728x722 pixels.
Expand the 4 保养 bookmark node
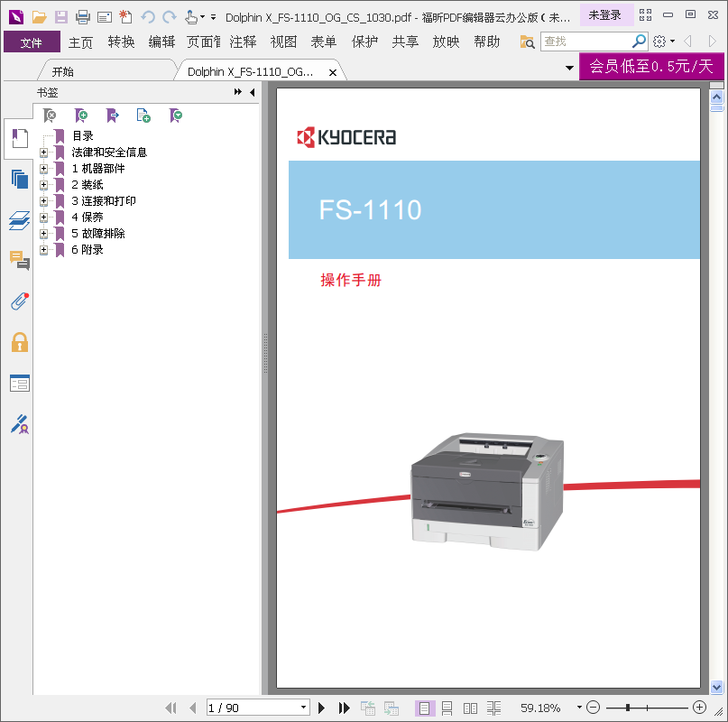coord(43,217)
